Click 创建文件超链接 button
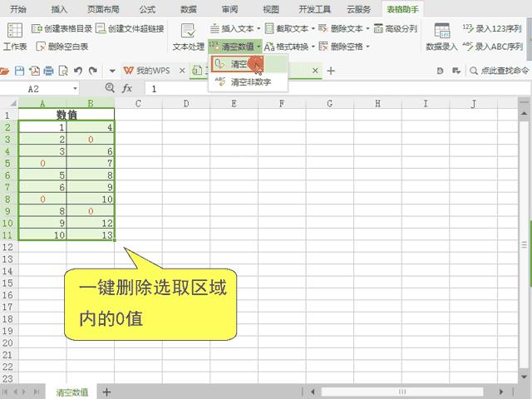Viewport: 532px width, 399px height. pos(130,28)
